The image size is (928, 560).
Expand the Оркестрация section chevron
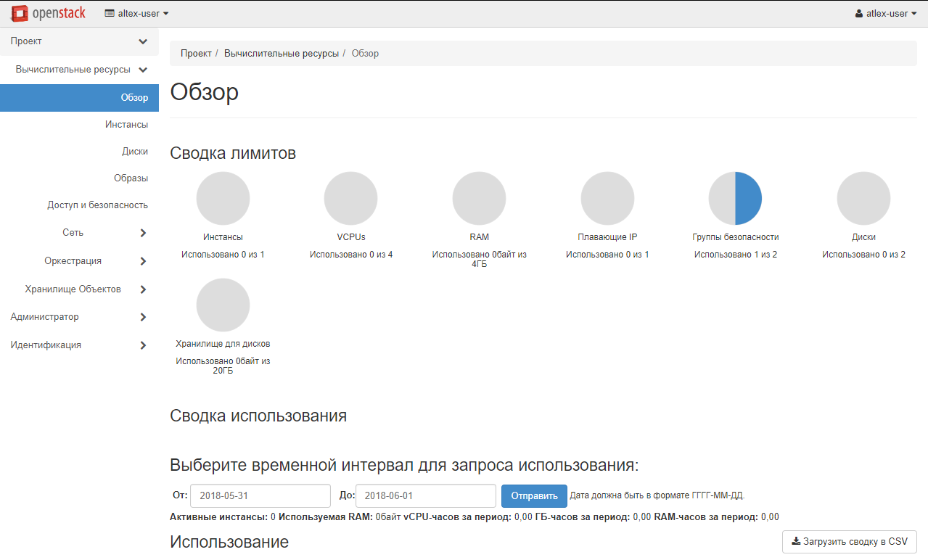[x=143, y=261]
